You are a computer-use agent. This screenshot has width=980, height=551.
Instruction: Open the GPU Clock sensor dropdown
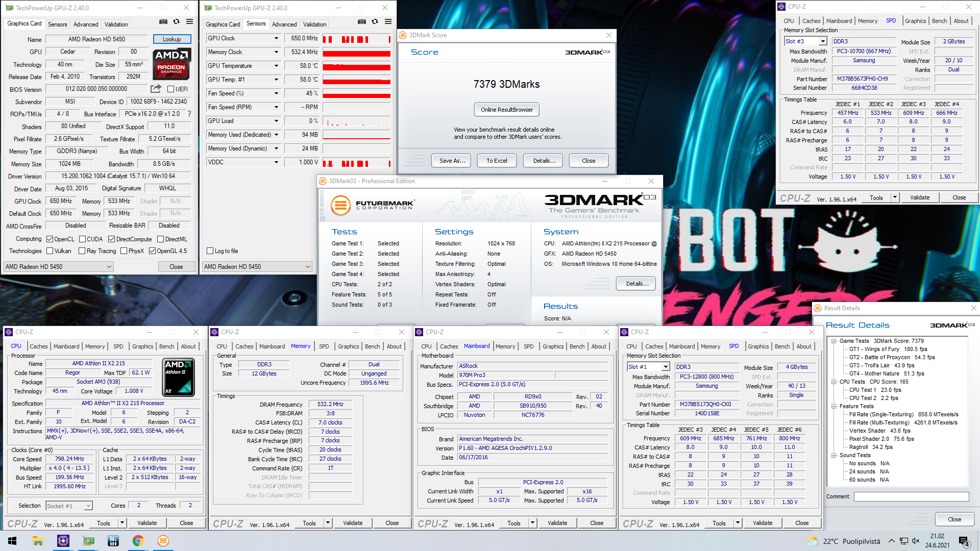[x=276, y=38]
